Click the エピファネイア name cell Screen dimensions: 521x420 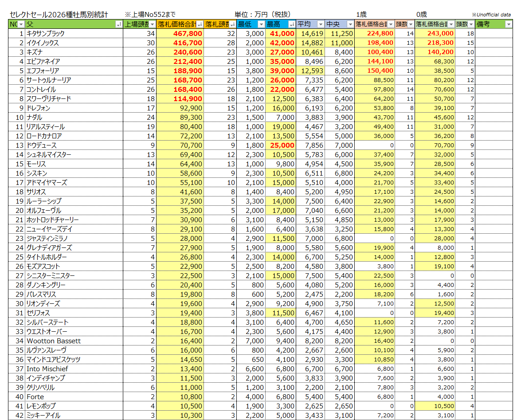pos(74,62)
